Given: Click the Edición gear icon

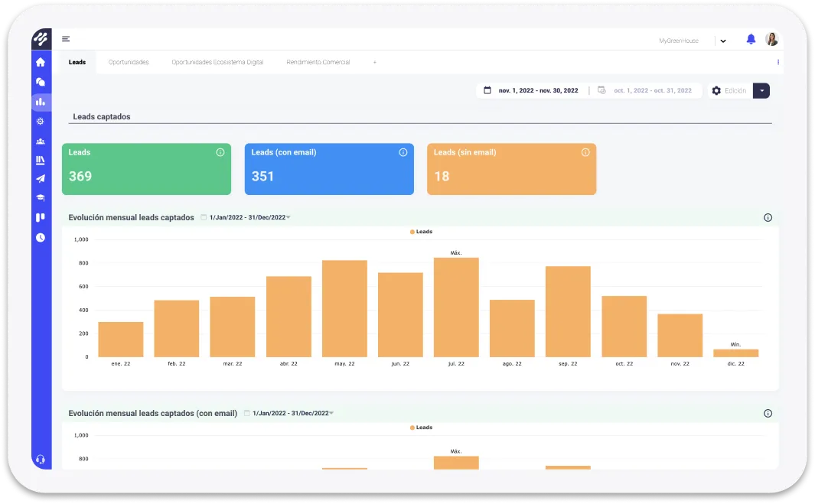Looking at the screenshot, I should pos(716,91).
